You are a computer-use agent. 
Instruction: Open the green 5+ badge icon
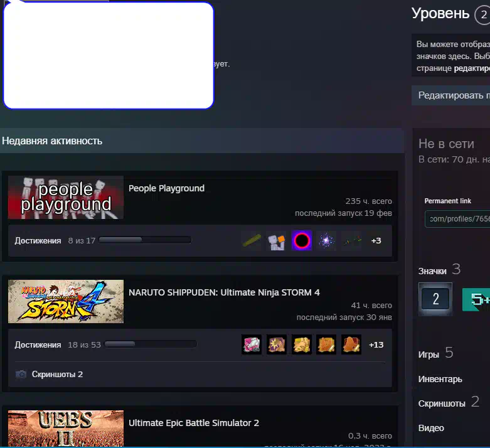[476, 299]
